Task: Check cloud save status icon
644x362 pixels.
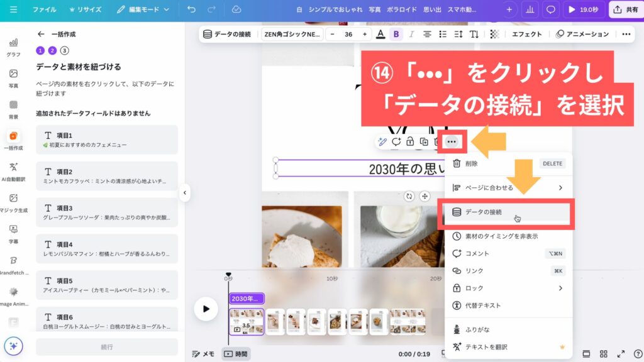Action: (236, 9)
